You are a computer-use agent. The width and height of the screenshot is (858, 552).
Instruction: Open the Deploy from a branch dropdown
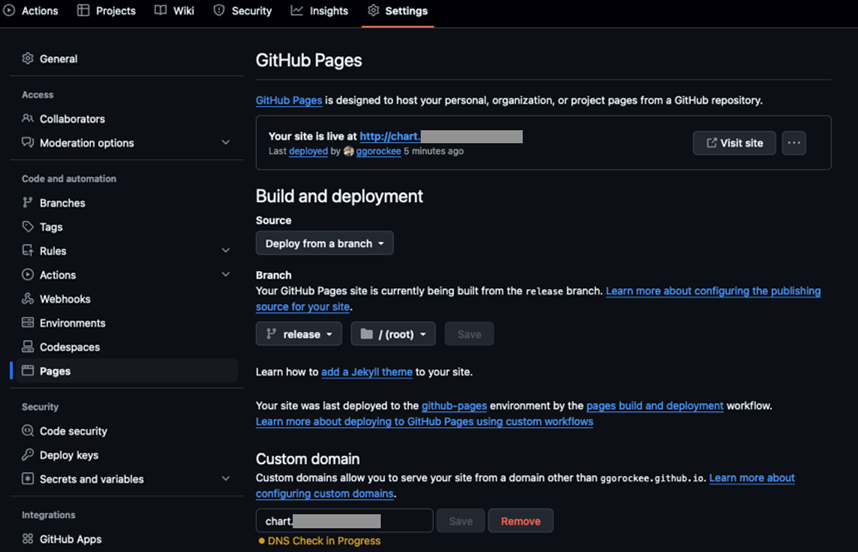(324, 243)
